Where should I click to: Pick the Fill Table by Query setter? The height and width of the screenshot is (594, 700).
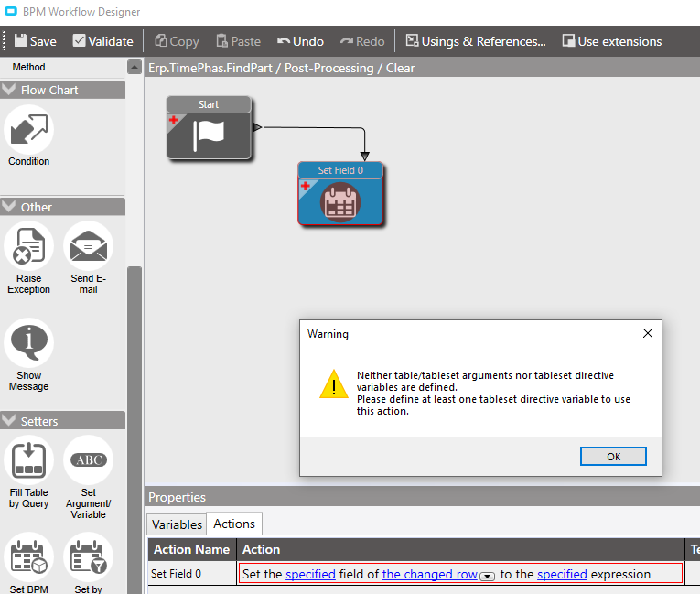coord(29,460)
